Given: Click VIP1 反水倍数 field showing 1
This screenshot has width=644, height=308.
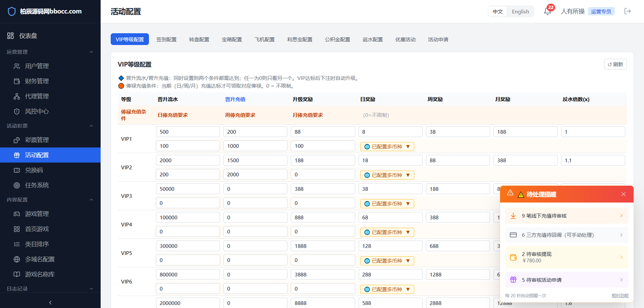Looking at the screenshot, I should point(593,132).
